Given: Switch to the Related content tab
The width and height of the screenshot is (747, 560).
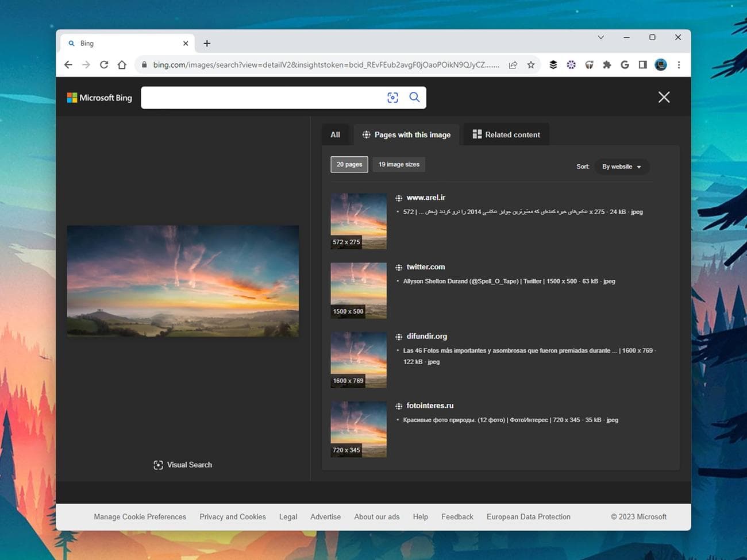Looking at the screenshot, I should [x=506, y=134].
